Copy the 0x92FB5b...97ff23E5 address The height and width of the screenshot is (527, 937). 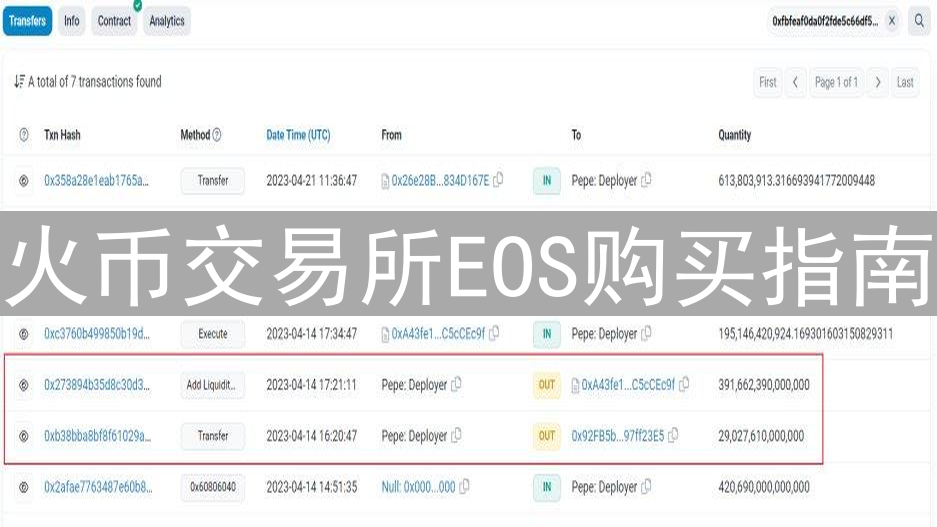(673, 435)
